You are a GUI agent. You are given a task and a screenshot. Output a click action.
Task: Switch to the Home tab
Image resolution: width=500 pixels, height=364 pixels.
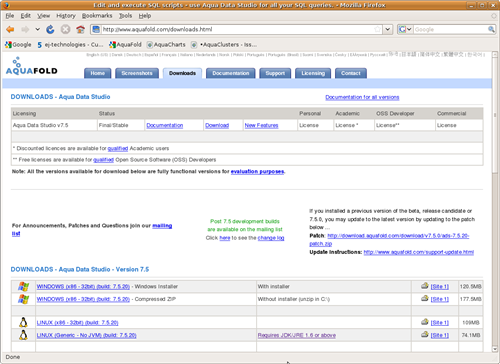97,73
